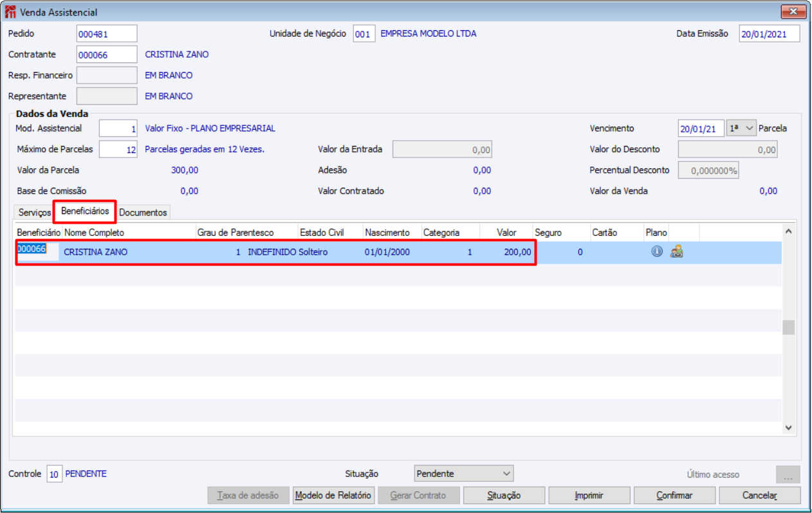
Task: Switch to the Serviços tab
Action: point(35,212)
